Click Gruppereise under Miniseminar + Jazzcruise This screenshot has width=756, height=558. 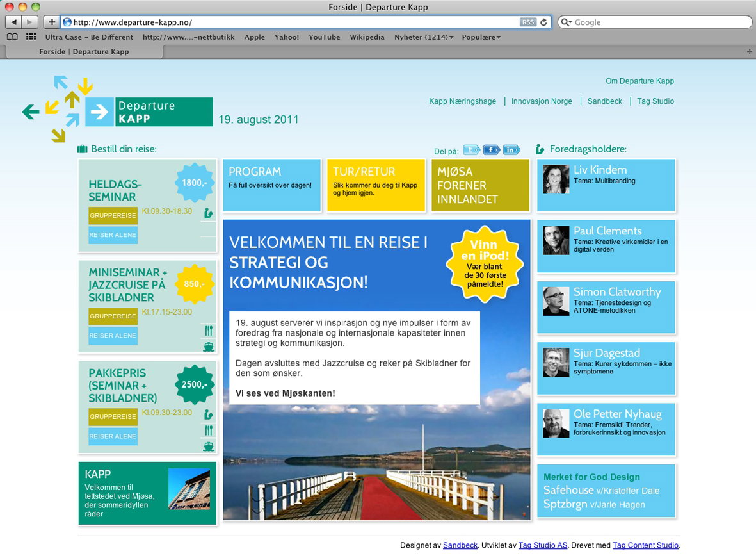coord(113,316)
